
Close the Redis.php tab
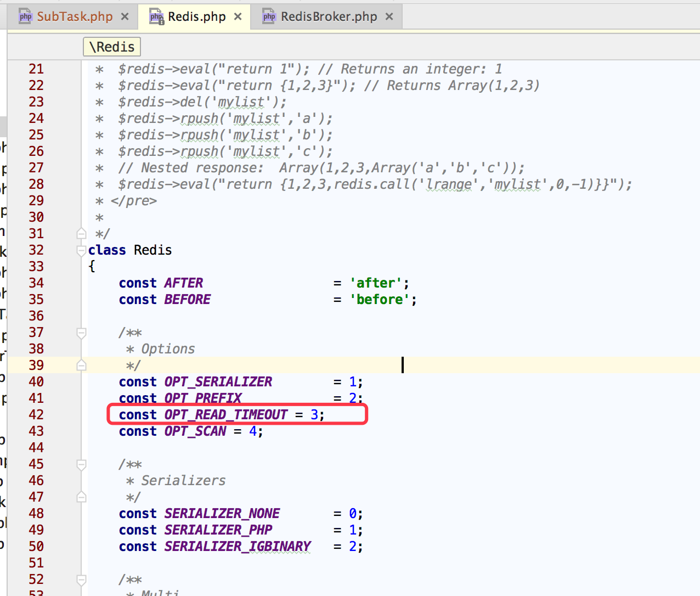tap(238, 16)
